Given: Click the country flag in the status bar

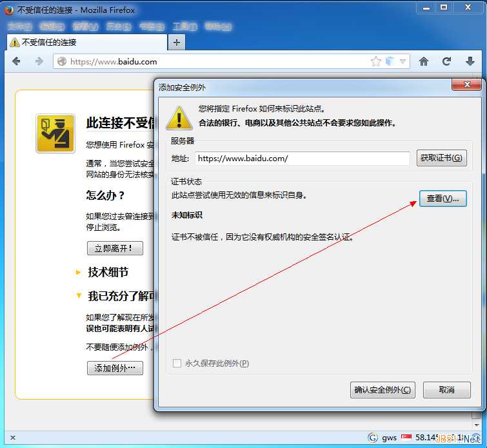Looking at the screenshot, I should click(x=406, y=438).
